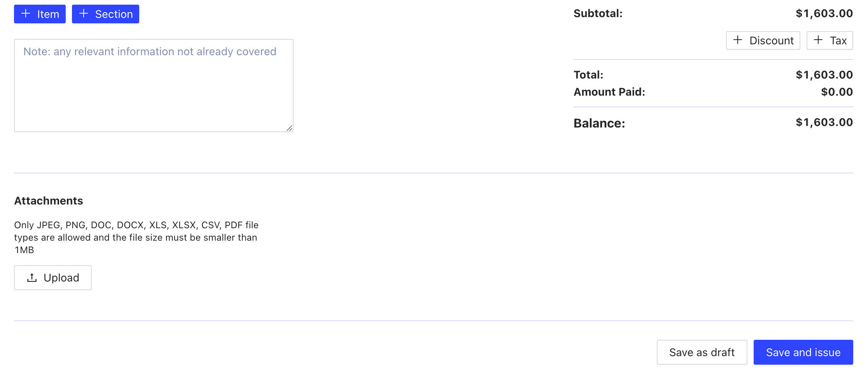The height and width of the screenshot is (381, 868).
Task: Focus the Note text area
Action: 154,86
